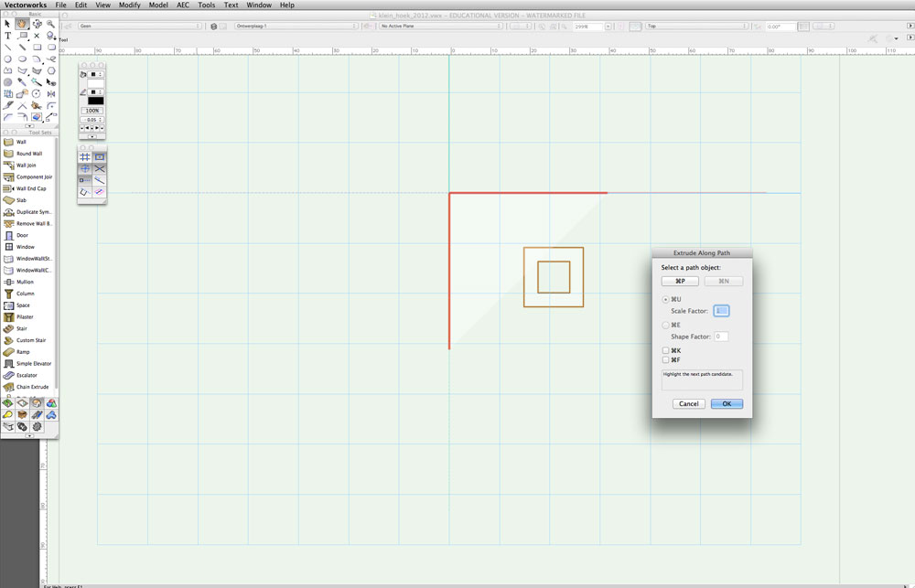Open the File menu
This screenshot has width=915, height=588.
60,5
